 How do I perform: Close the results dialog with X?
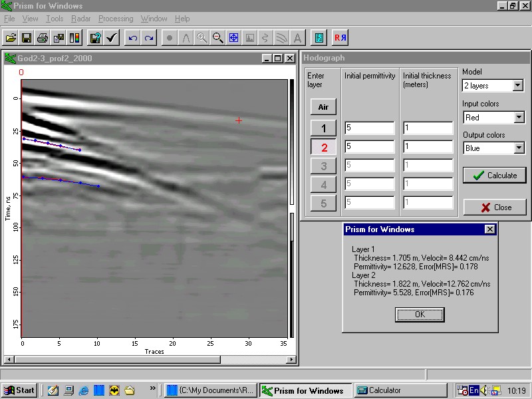[489, 229]
